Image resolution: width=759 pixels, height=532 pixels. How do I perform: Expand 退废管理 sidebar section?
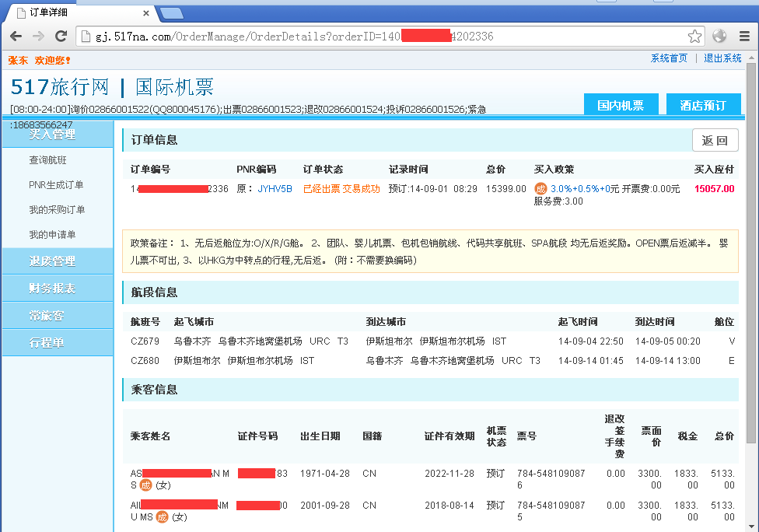[58, 261]
